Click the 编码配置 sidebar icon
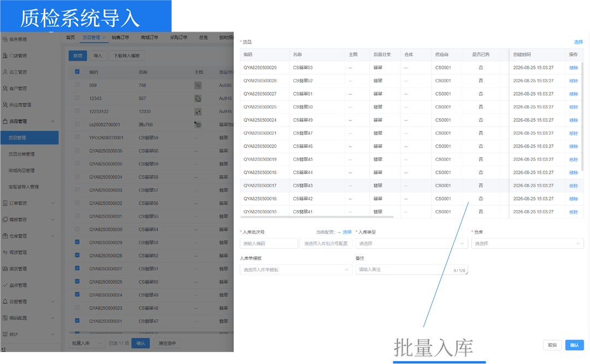590x364 pixels. (5, 318)
